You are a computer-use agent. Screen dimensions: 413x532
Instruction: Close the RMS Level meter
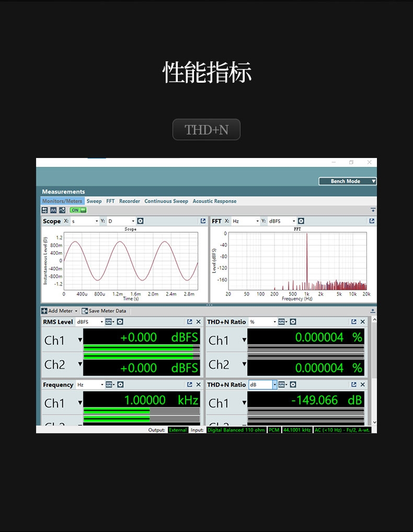point(199,322)
